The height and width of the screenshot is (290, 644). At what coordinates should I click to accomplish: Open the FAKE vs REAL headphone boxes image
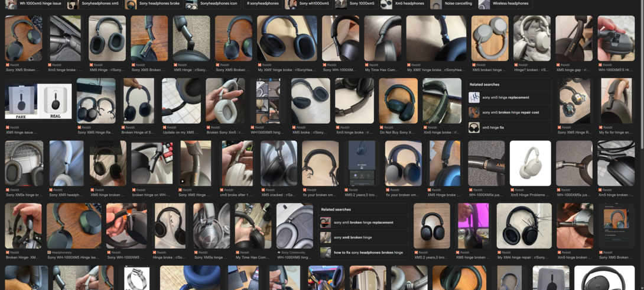click(38, 101)
